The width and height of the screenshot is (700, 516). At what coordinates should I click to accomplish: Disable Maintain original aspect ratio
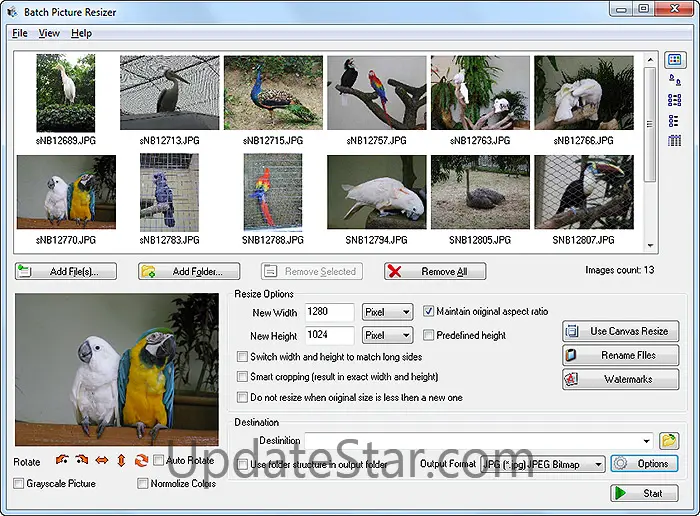(x=429, y=312)
